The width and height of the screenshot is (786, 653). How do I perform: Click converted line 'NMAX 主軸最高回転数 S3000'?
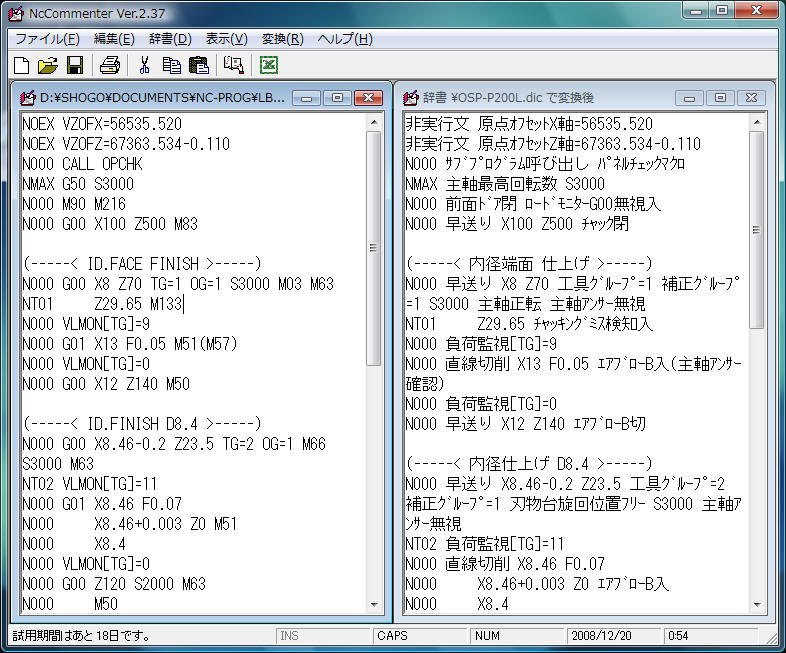(505, 184)
